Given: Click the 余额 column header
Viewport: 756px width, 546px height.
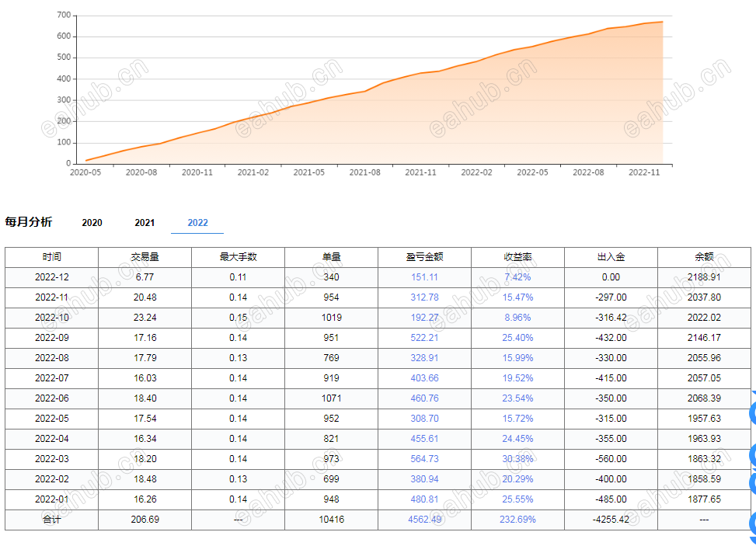Looking at the screenshot, I should 704,257.
